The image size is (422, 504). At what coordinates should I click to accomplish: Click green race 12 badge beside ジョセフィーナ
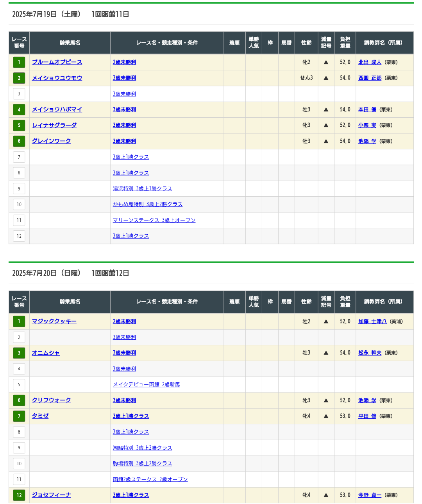tap(19, 495)
